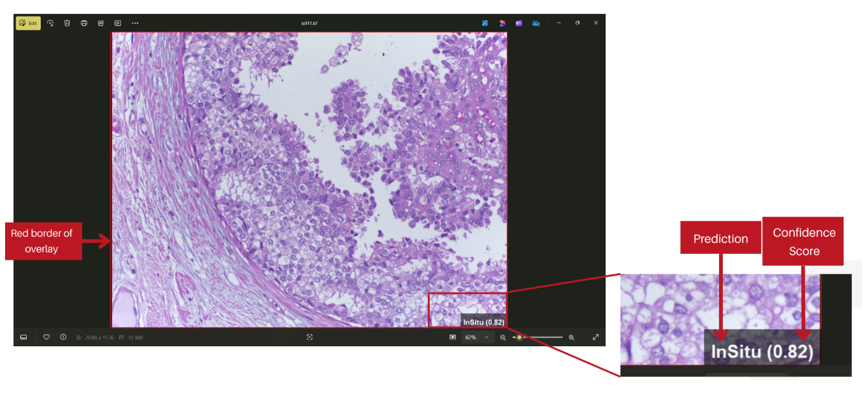The width and height of the screenshot is (868, 399).
Task: Open the image in Designer
Action: tap(502, 23)
